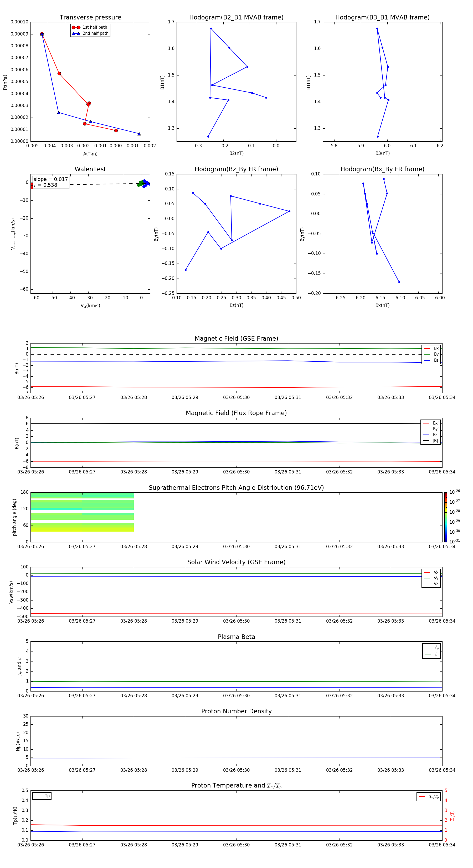Click the 'Proton Temperature and Te/Tp' title
473x868 pixels.
point(236,786)
